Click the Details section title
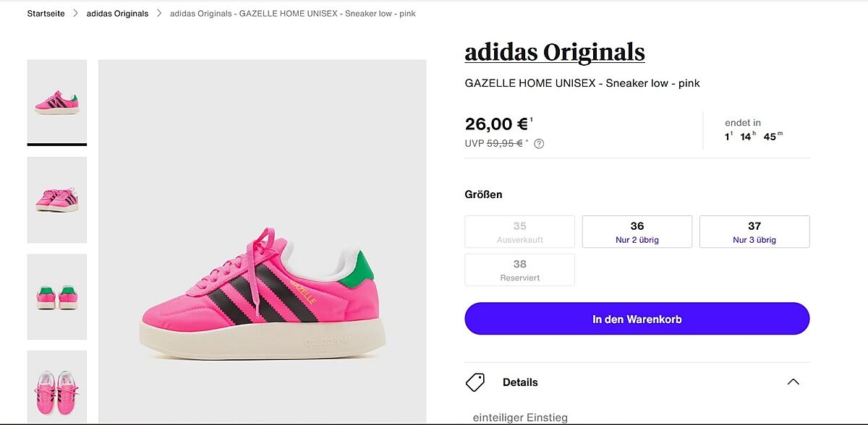 [520, 382]
